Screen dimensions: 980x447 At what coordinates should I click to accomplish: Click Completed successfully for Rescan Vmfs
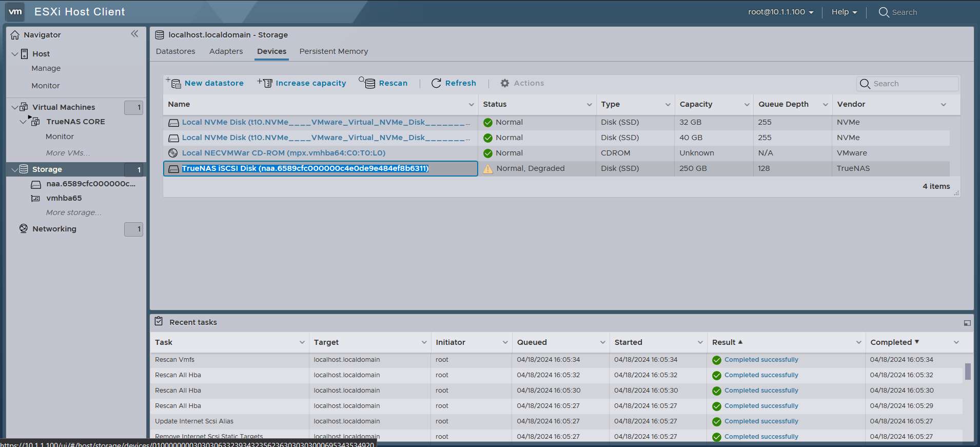click(761, 360)
